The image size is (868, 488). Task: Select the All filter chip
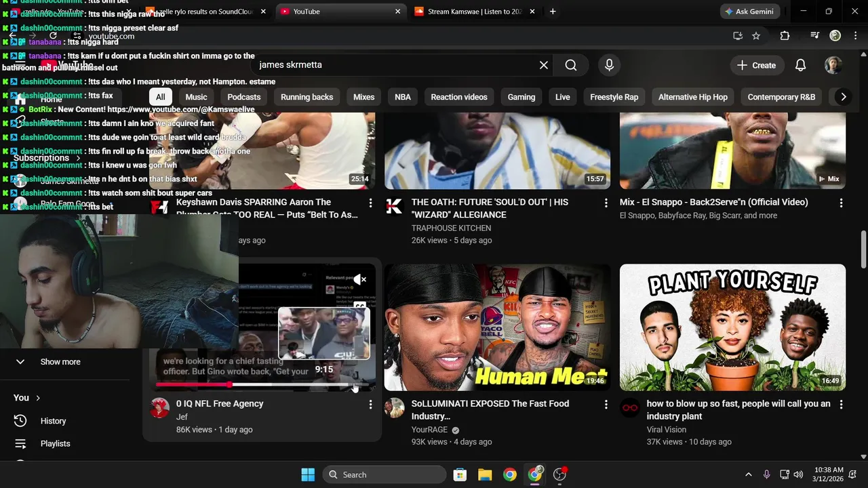[x=161, y=97]
